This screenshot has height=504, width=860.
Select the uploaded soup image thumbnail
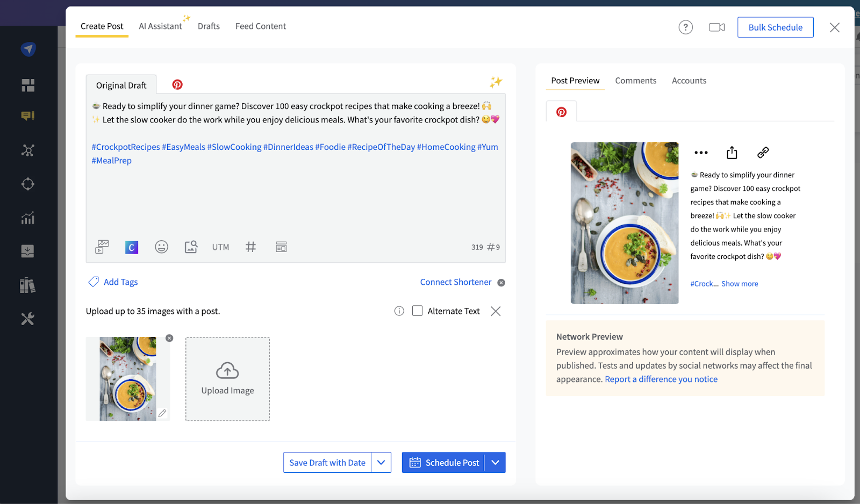point(127,378)
